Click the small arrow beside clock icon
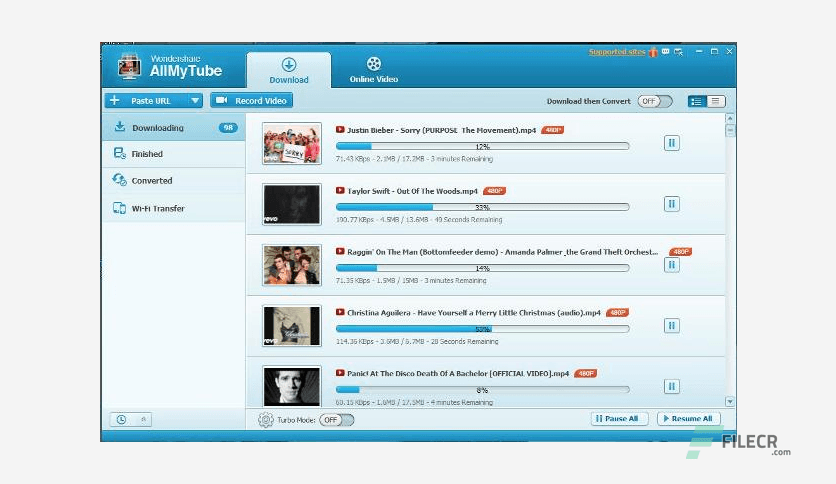The height and width of the screenshot is (484, 836). (143, 420)
